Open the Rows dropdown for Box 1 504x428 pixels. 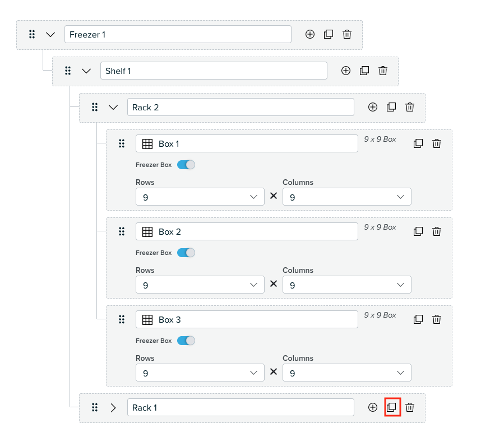(x=200, y=197)
